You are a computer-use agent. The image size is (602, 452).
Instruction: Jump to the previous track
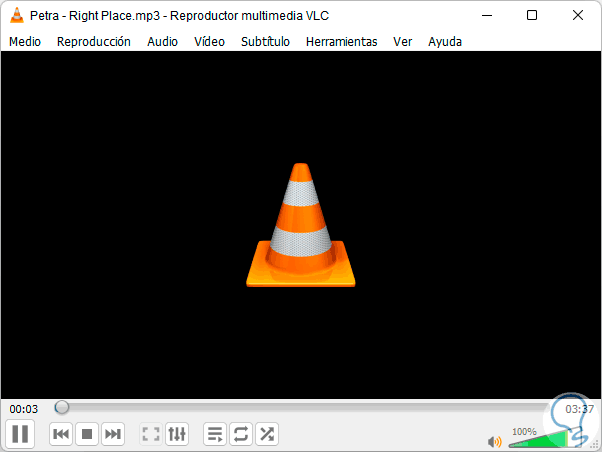(61, 434)
